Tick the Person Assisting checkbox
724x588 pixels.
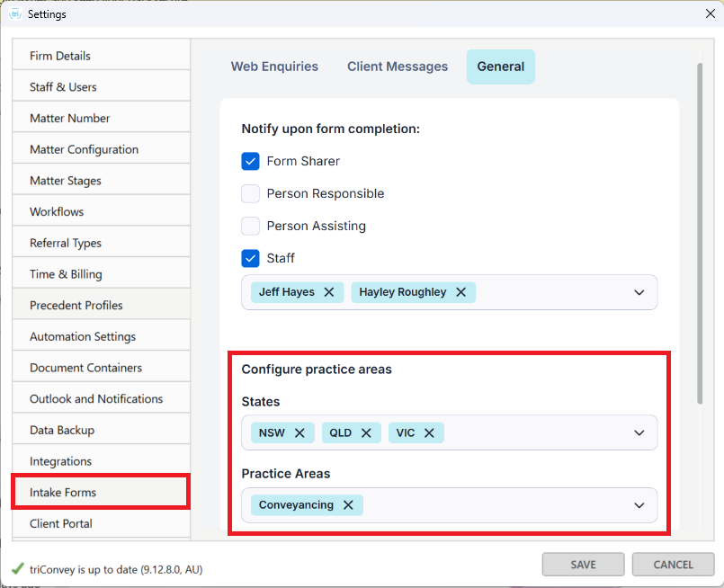[250, 227]
